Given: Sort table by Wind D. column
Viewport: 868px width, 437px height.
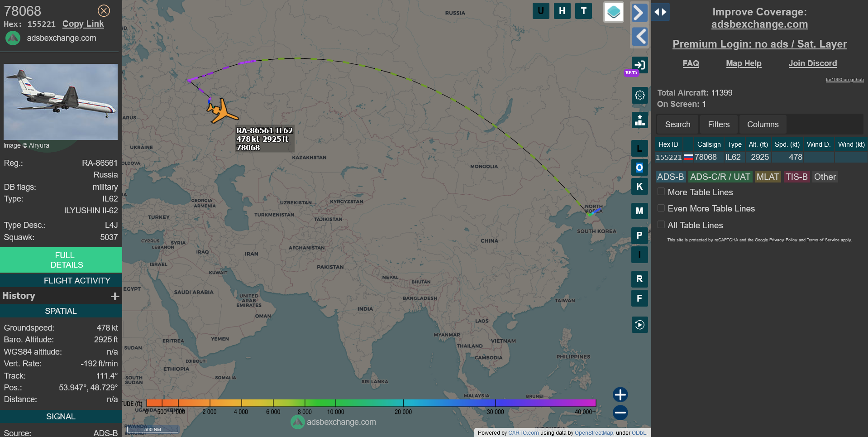Looking at the screenshot, I should pyautogui.click(x=819, y=144).
